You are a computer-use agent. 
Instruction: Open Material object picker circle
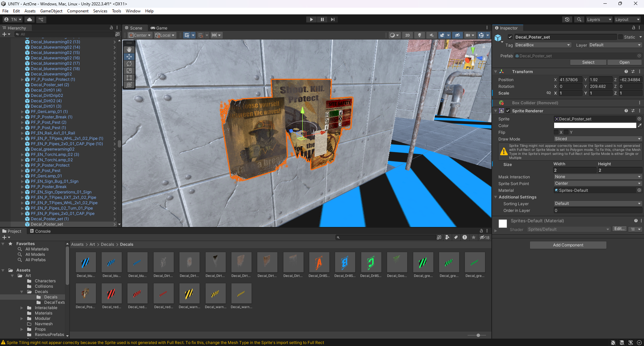[x=639, y=190]
